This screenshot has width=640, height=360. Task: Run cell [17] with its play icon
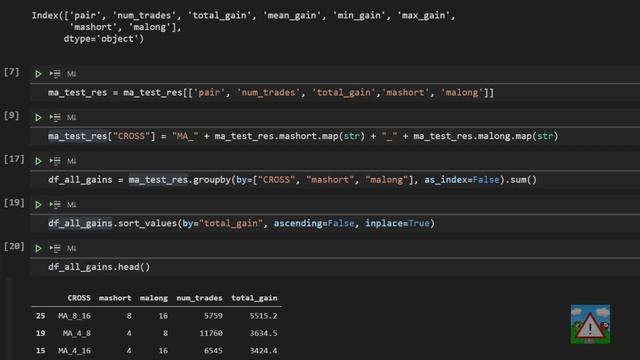click(x=38, y=161)
